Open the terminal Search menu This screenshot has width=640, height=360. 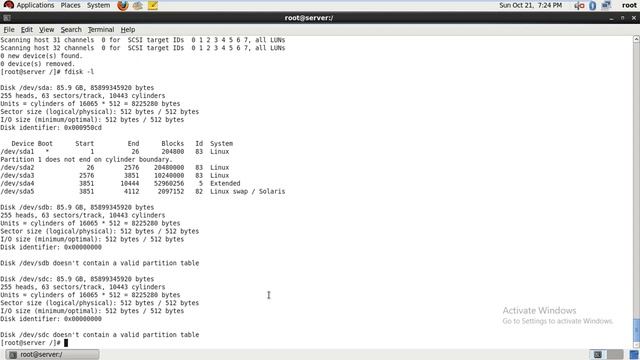(x=71, y=29)
